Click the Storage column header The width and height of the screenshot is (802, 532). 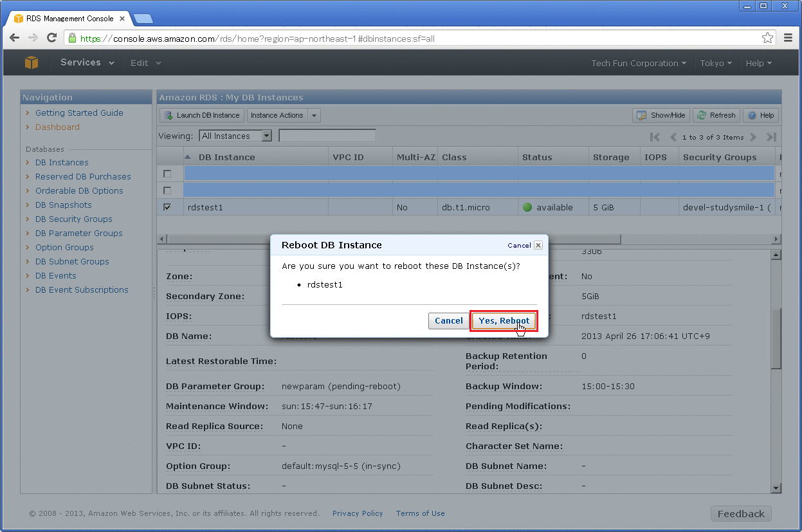pos(614,157)
